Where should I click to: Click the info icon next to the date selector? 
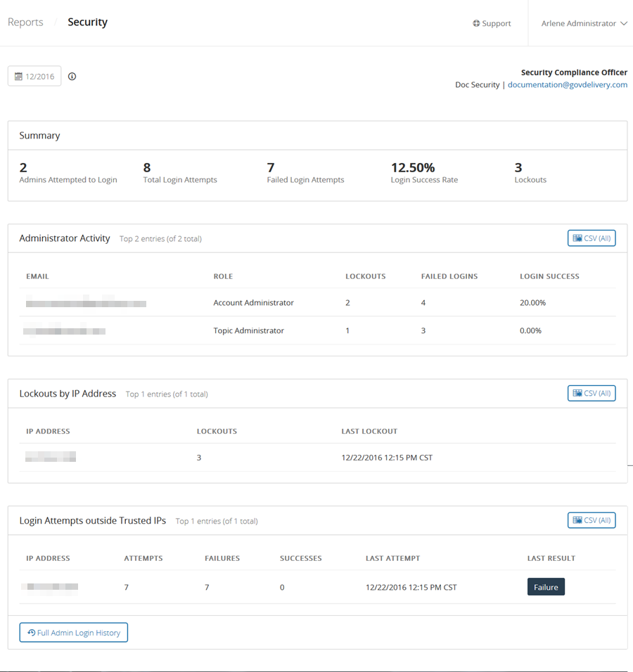72,76
